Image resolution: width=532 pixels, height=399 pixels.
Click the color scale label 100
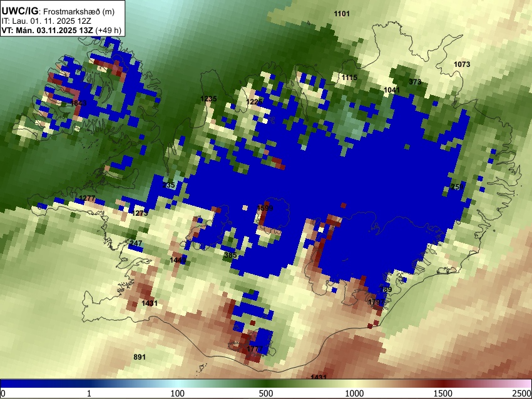(x=178, y=393)
